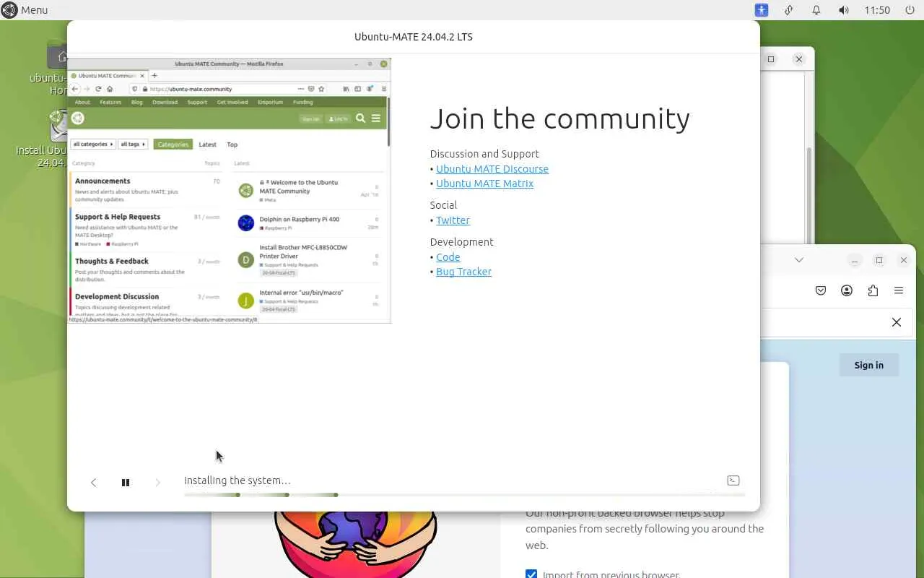Open the volume control in the panel

point(843,10)
